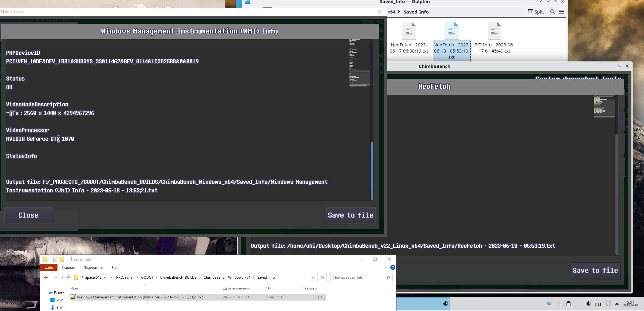Screen dimensions: 644x311
Task: Select the Windows Management Instrumentation (WMI) Info txt file
Action: [x=198, y=297]
